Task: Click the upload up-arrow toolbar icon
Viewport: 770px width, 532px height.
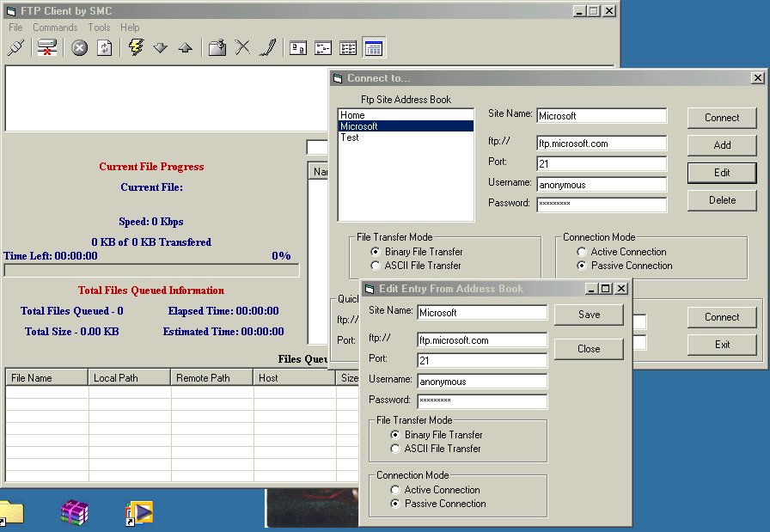Action: point(185,48)
